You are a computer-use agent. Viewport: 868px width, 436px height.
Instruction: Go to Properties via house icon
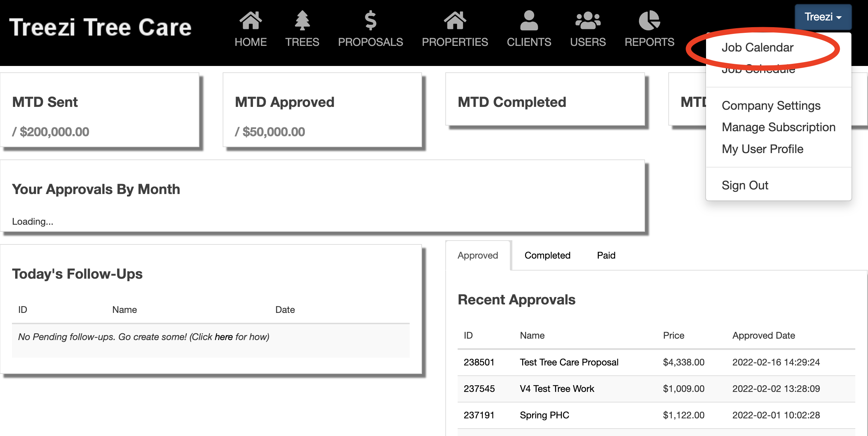tap(455, 20)
